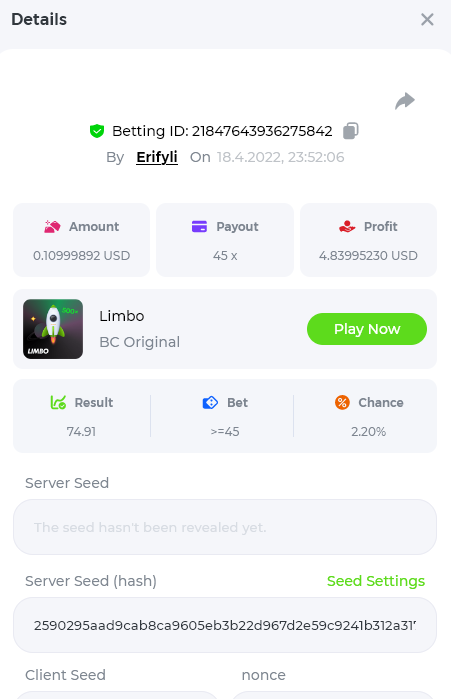The width and height of the screenshot is (451, 699).
Task: Select the Server Seed hash field
Action: 225,625
